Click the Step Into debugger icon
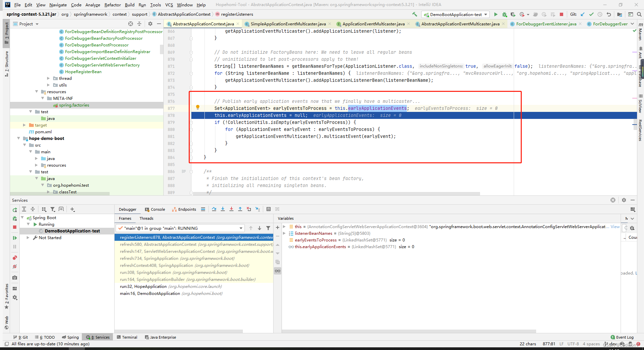This screenshot has height=350, width=644. 223,209
